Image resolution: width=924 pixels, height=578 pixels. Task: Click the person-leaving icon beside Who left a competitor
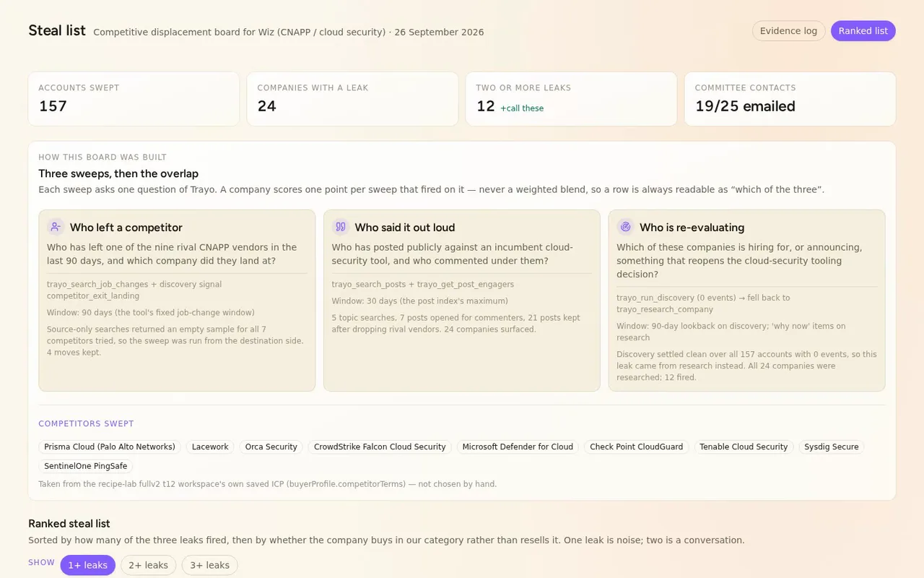[56, 227]
